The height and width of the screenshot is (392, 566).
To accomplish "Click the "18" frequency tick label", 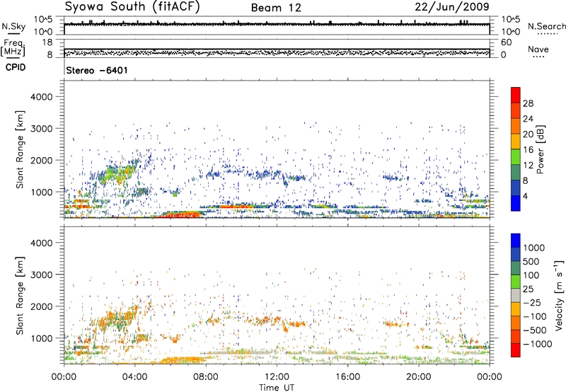I will [x=47, y=42].
